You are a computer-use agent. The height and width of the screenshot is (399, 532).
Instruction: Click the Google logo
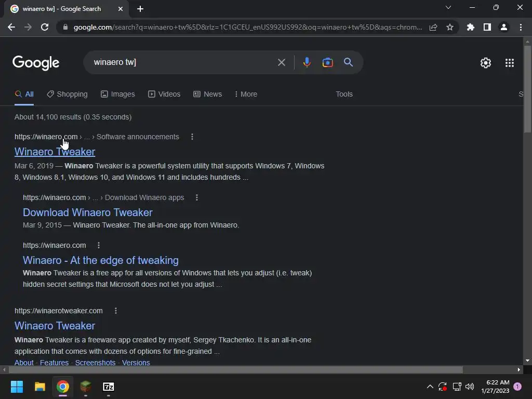[x=36, y=63]
